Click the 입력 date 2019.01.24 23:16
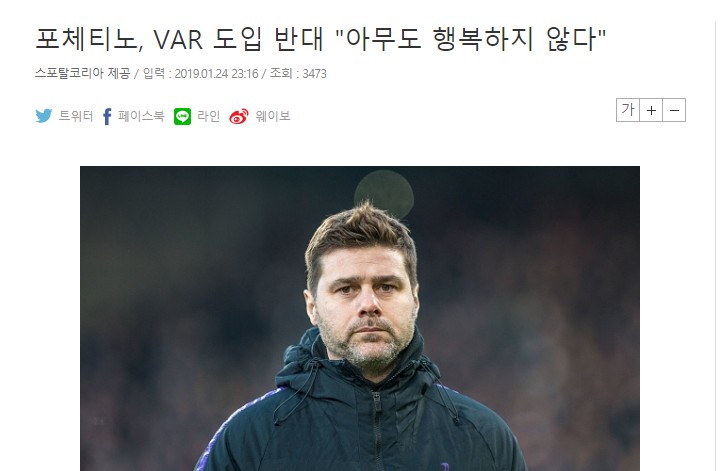 coord(201,73)
